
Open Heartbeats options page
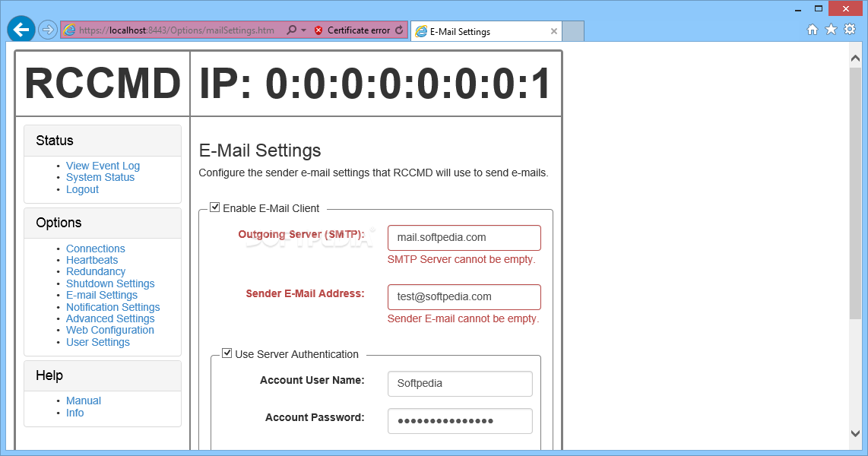click(x=92, y=260)
